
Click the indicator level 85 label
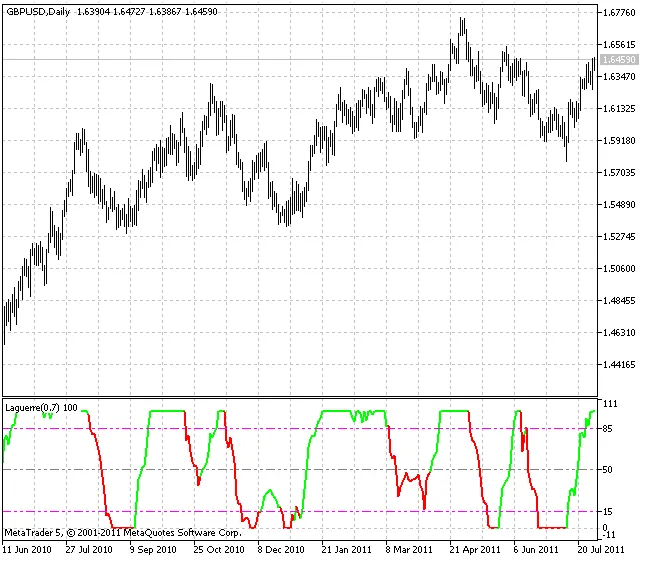tap(607, 429)
